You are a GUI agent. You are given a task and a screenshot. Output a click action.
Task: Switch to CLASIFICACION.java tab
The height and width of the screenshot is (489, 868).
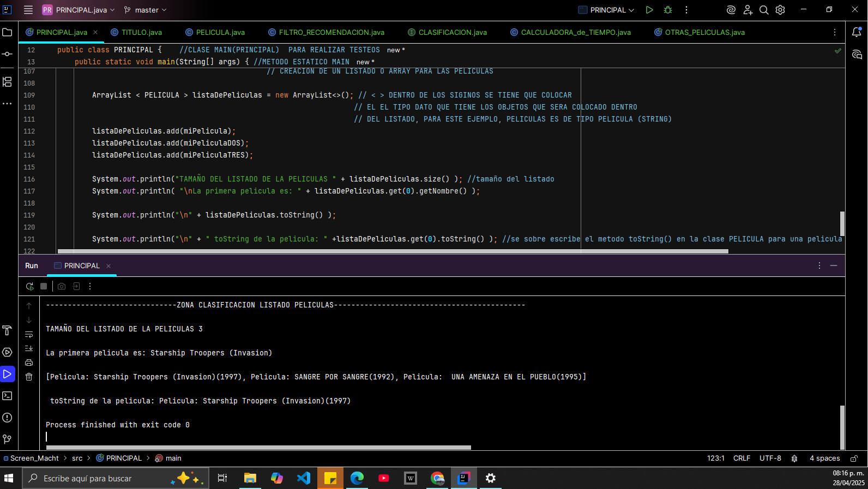click(447, 32)
